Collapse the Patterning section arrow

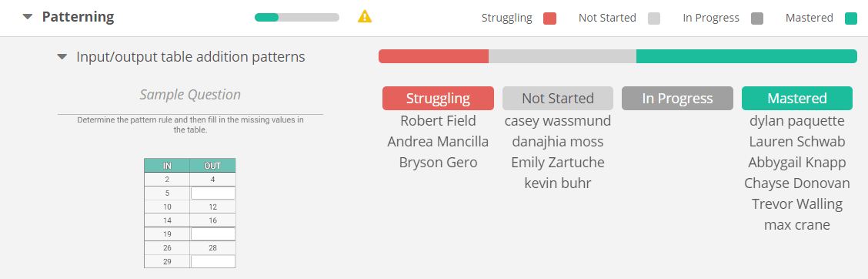tap(28, 17)
